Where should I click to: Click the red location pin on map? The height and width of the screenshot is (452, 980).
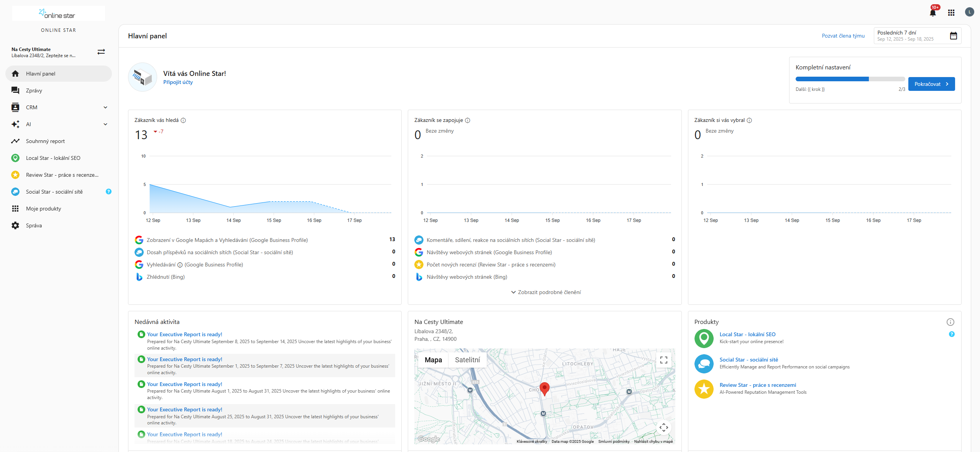click(x=544, y=388)
